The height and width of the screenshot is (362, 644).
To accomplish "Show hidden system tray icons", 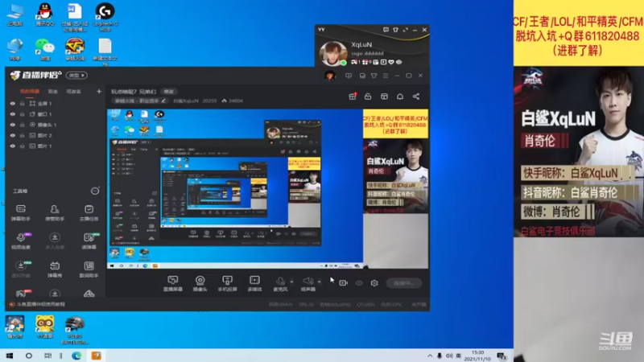I will [x=430, y=356].
